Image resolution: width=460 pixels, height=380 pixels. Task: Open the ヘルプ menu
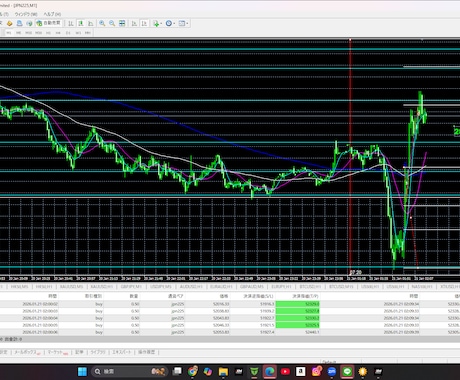(x=52, y=14)
